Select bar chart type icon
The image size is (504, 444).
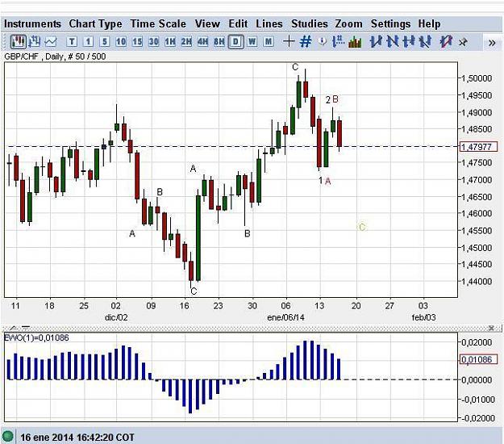tap(35, 42)
